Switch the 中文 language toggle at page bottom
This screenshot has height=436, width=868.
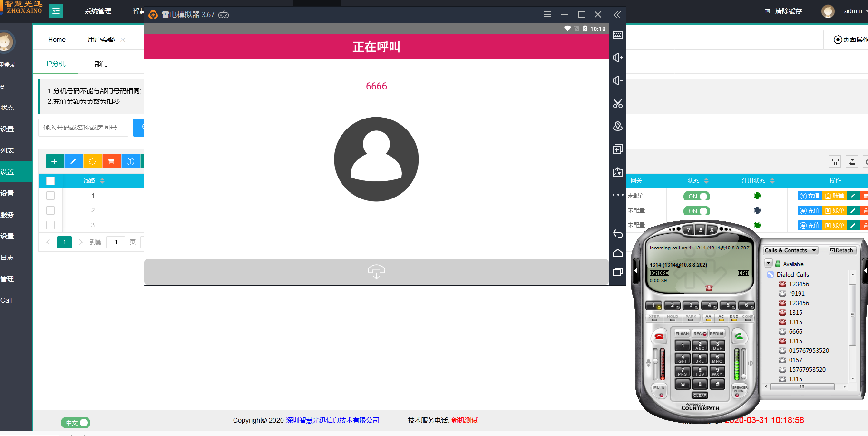[75, 422]
